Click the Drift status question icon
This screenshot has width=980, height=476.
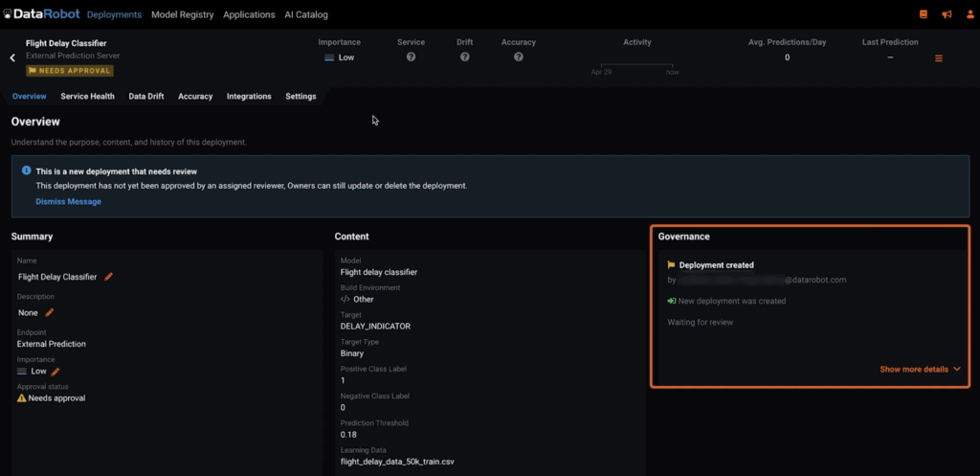(x=464, y=57)
